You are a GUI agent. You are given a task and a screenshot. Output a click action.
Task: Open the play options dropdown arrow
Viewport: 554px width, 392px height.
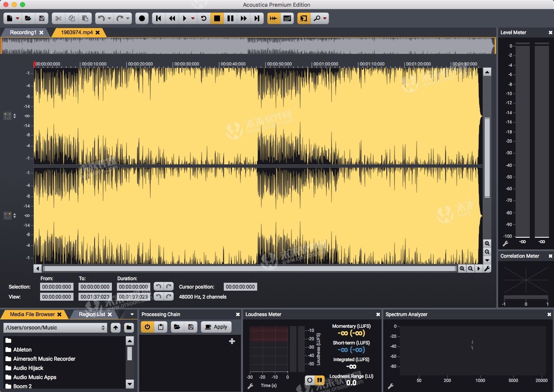tap(192, 18)
